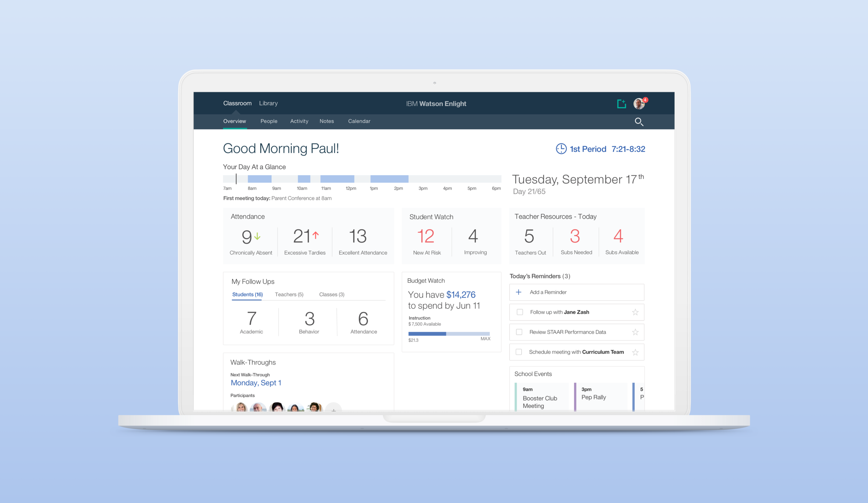Click the green down arrow next to 9
The height and width of the screenshot is (503, 868).
pyautogui.click(x=257, y=236)
